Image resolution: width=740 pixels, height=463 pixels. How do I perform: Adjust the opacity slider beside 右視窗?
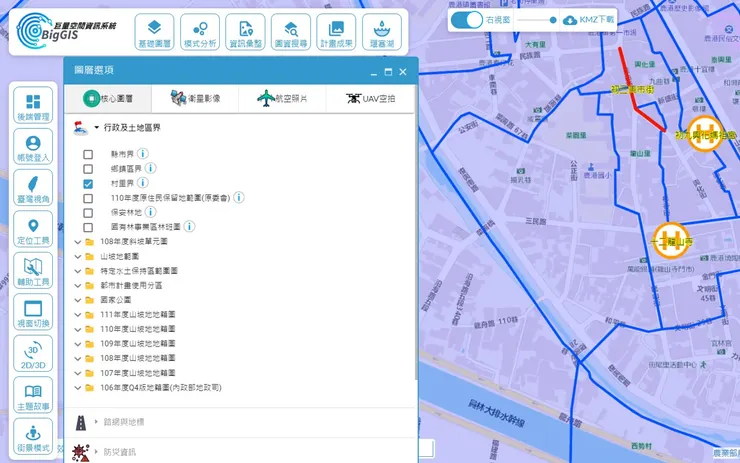[x=537, y=20]
